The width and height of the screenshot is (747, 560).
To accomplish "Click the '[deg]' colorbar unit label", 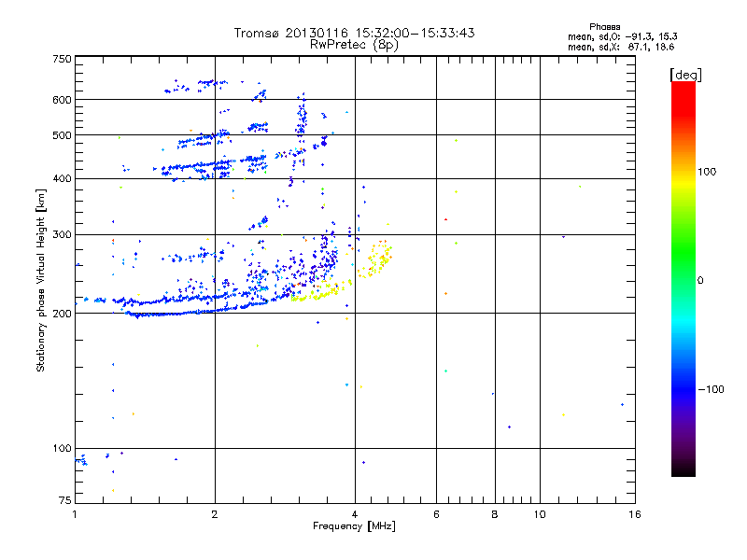I will click(685, 75).
